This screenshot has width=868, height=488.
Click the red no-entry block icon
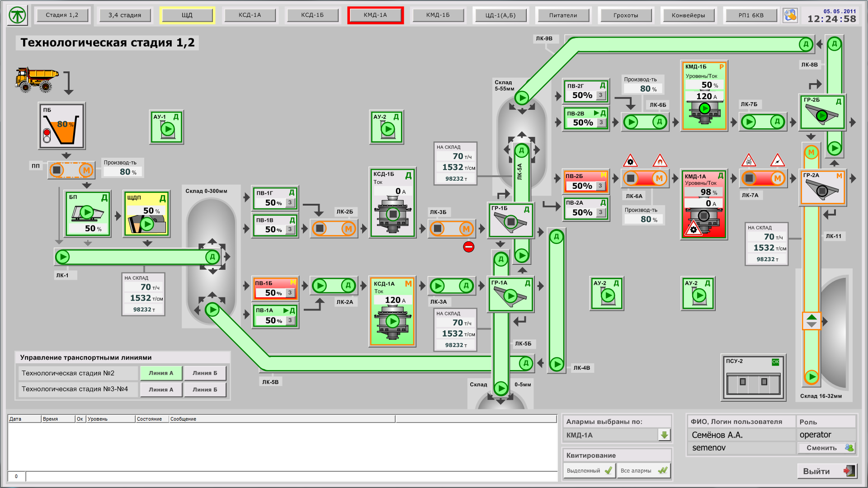468,247
